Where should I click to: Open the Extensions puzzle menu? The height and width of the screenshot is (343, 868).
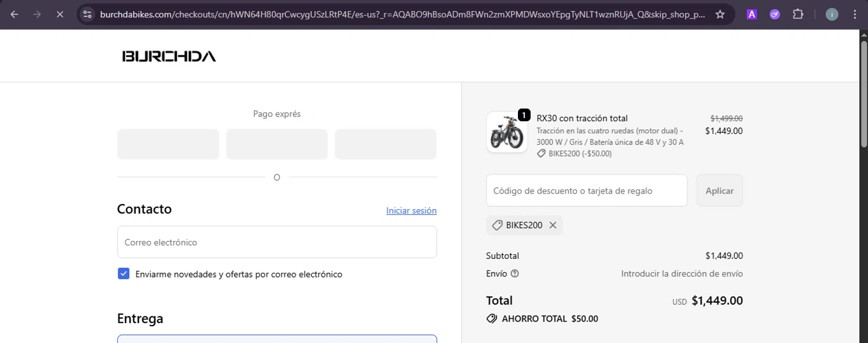(x=798, y=14)
